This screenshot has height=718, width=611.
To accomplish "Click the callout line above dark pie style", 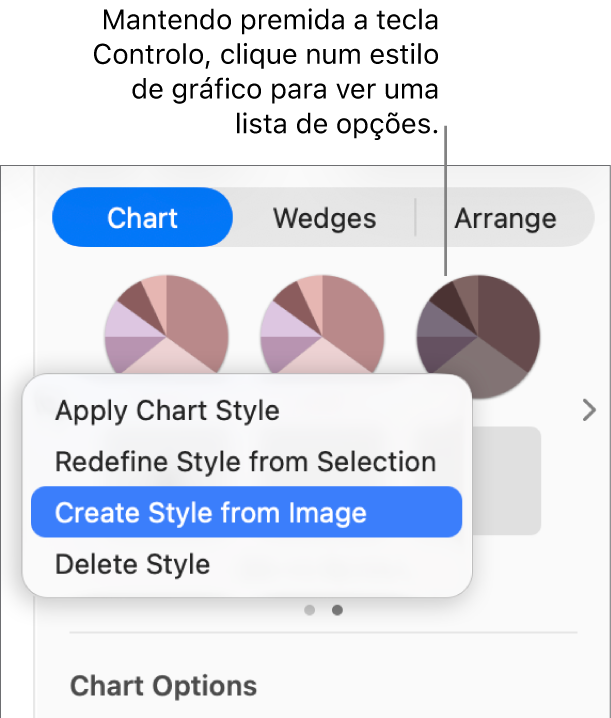I will tap(443, 200).
